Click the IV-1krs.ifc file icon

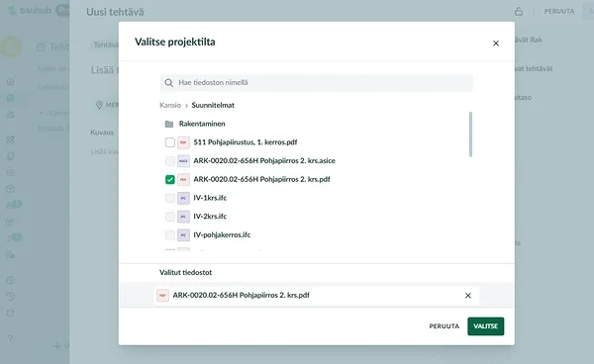183,198
